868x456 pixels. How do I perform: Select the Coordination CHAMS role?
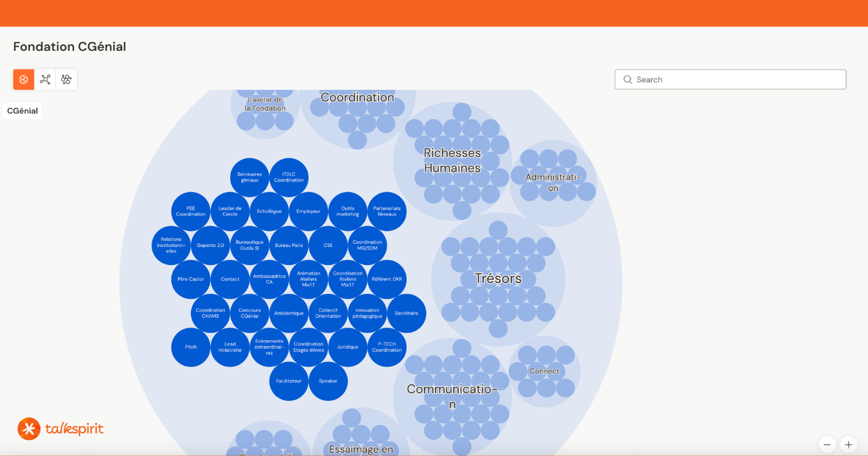click(x=210, y=313)
